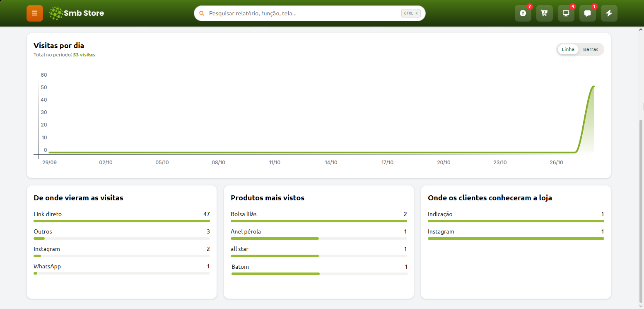Click the 20/10 axis date label
This screenshot has height=309, width=644.
tap(444, 163)
